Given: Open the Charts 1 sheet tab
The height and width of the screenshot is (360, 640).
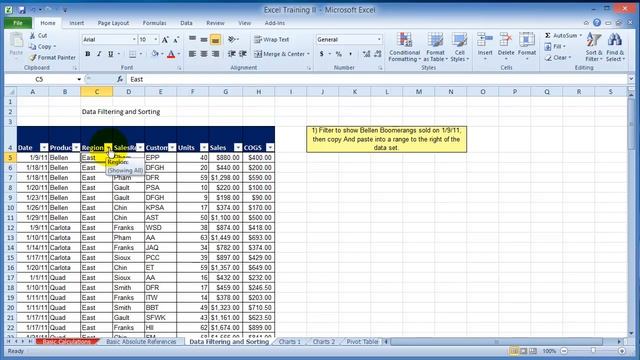Looking at the screenshot, I should coord(290,342).
